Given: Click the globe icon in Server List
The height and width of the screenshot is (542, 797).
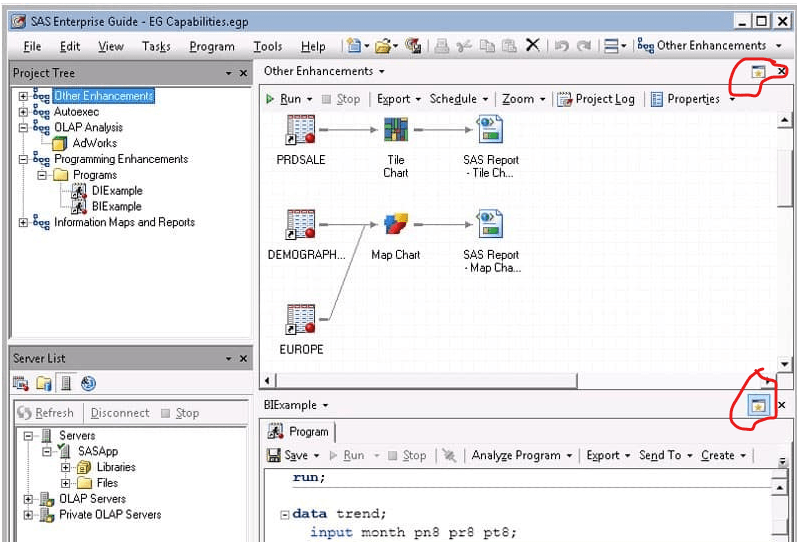Looking at the screenshot, I should [x=88, y=383].
